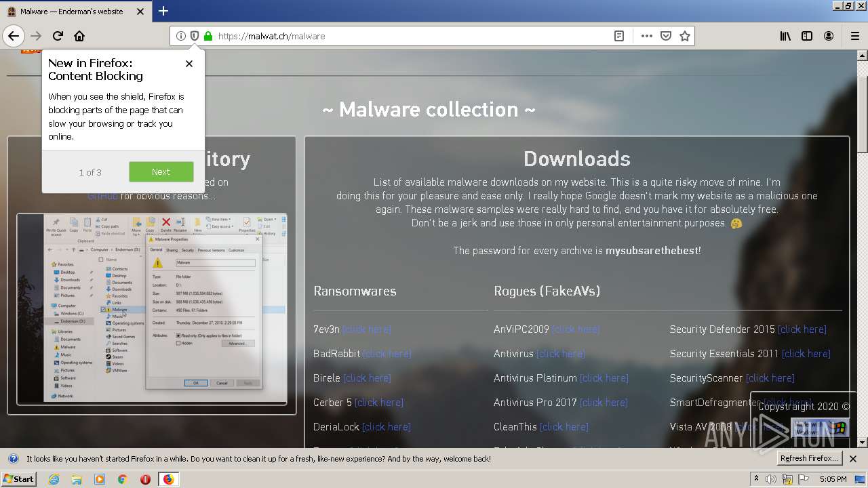Open Security Defender 2015 click here link
Screen dimensions: 868x488
pos(802,329)
